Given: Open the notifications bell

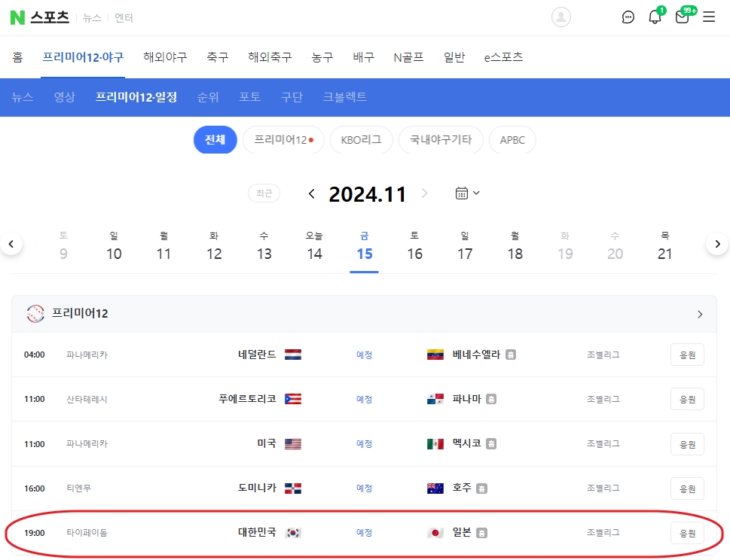Looking at the screenshot, I should [x=655, y=17].
